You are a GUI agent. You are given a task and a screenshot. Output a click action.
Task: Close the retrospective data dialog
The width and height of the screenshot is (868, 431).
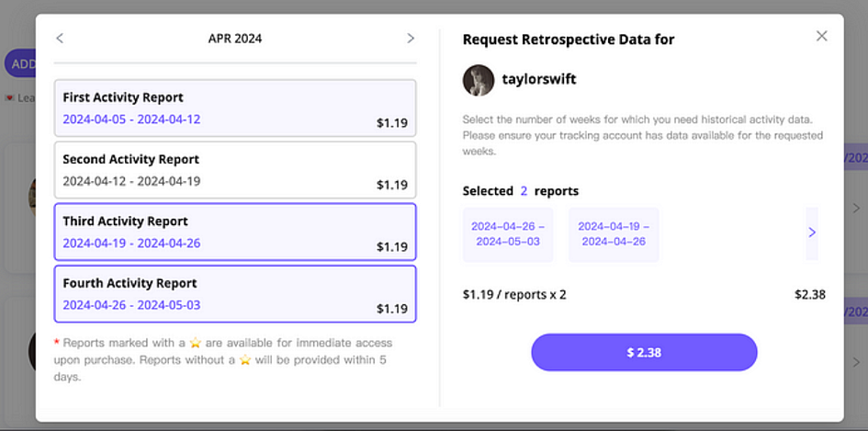[821, 36]
